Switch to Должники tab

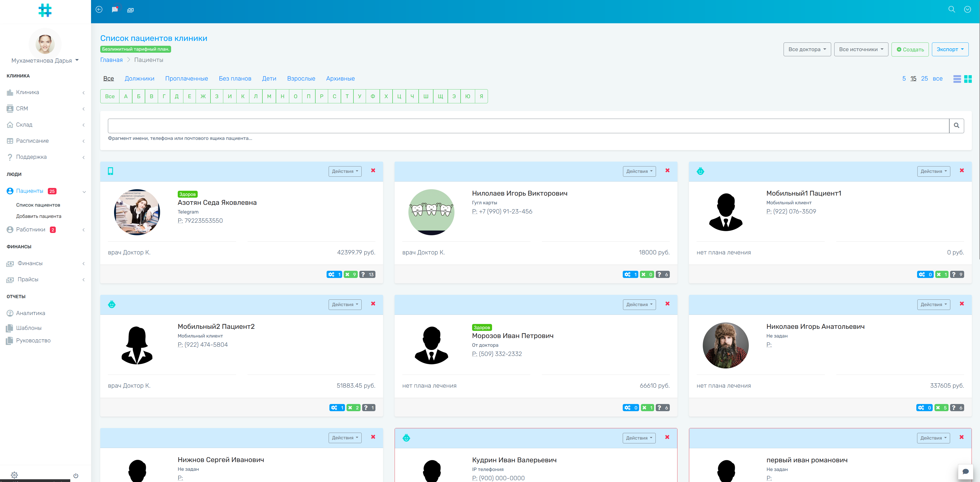(x=139, y=78)
